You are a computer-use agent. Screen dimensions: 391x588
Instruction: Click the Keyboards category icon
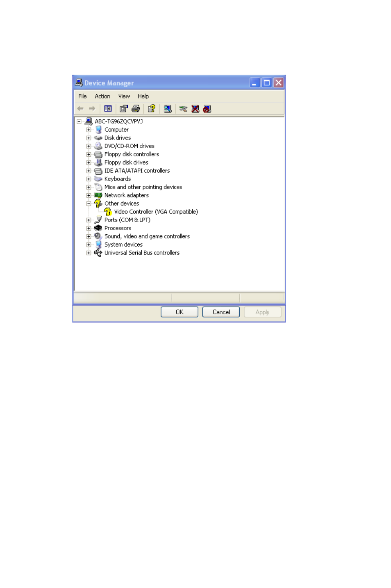tap(98, 179)
